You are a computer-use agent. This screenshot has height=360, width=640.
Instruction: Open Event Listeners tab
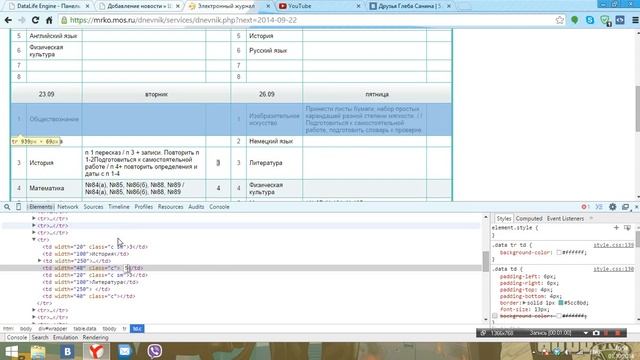coord(565,218)
